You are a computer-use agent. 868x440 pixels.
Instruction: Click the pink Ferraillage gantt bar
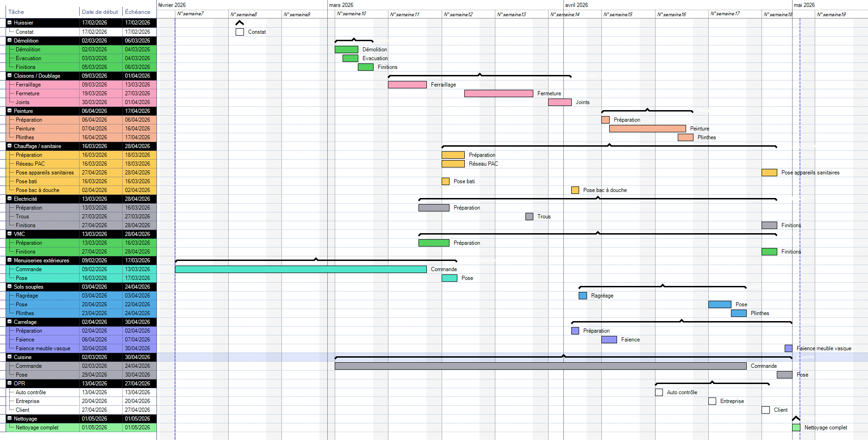click(x=407, y=85)
